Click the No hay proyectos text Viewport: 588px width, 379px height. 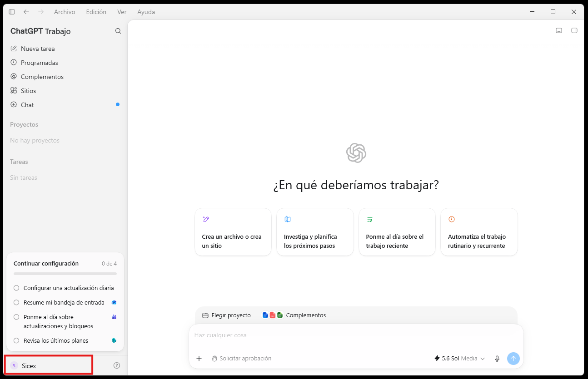(35, 141)
